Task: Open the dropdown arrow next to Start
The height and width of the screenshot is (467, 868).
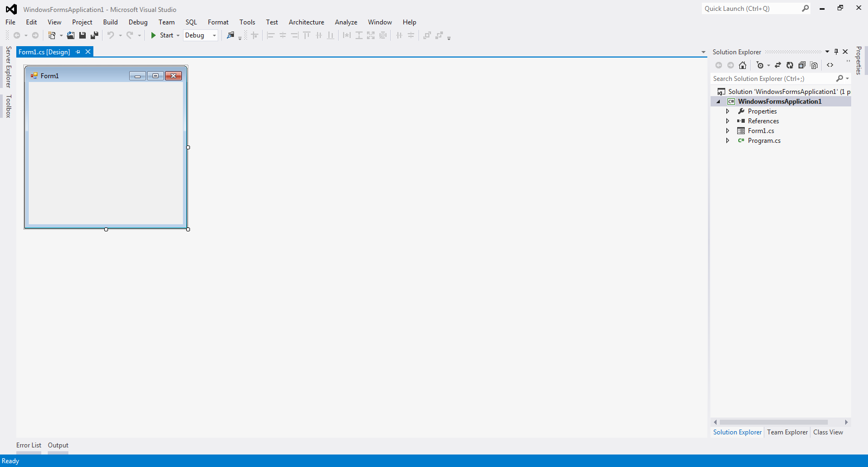Action: point(178,36)
